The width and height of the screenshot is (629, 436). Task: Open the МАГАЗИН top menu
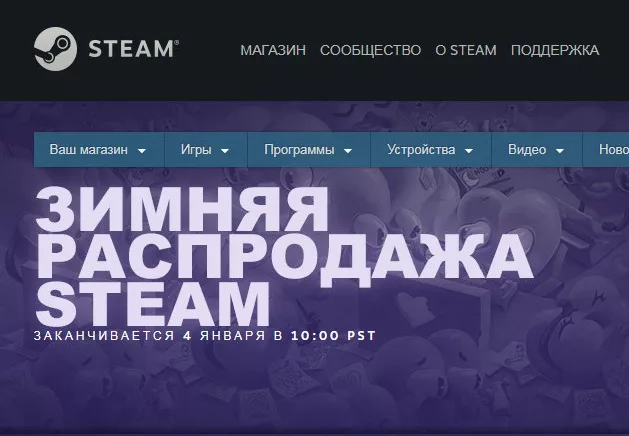273,51
